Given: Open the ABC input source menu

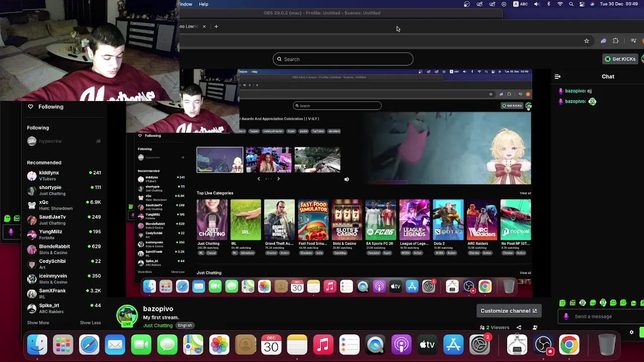Looking at the screenshot, I should tap(520, 4).
